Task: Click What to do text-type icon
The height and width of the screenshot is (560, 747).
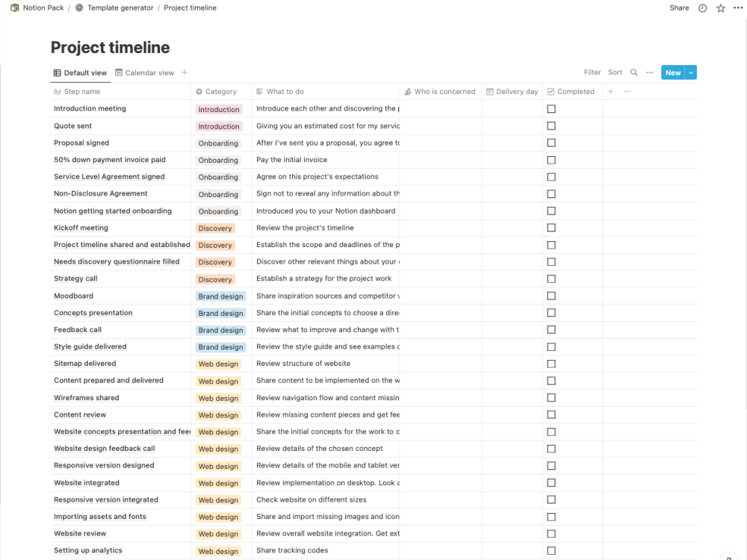Action: click(260, 91)
